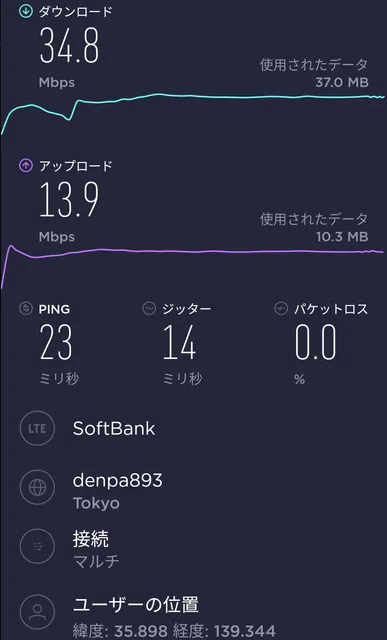
Task: Tap the packet loss icon
Action: [281, 309]
